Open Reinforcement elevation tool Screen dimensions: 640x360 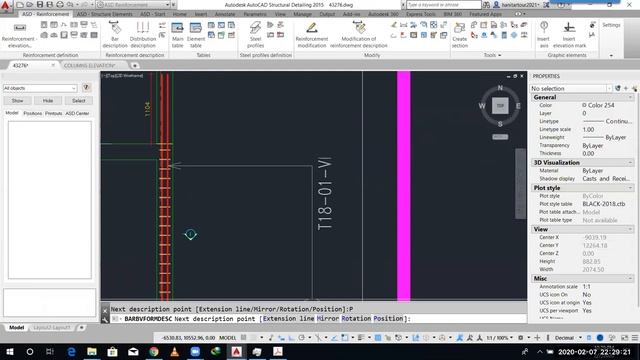tap(19, 35)
